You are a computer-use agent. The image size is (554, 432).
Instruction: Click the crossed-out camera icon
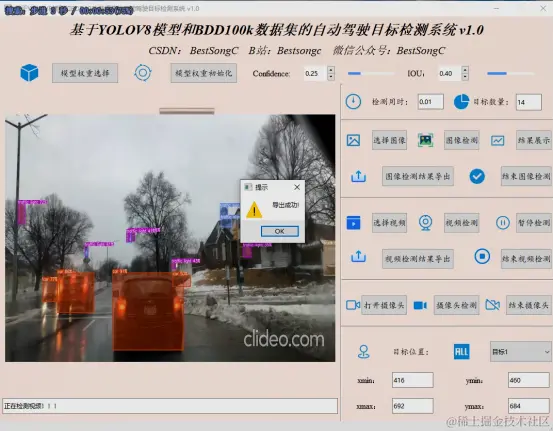click(493, 305)
